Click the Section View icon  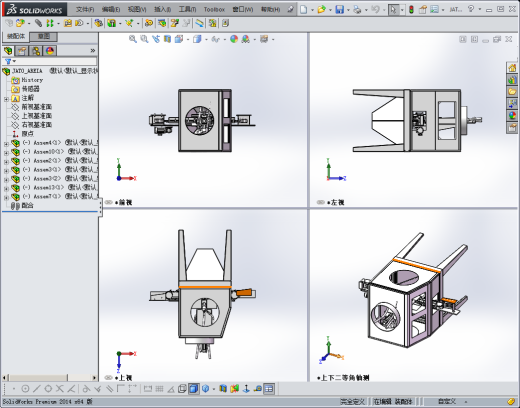coord(167,39)
